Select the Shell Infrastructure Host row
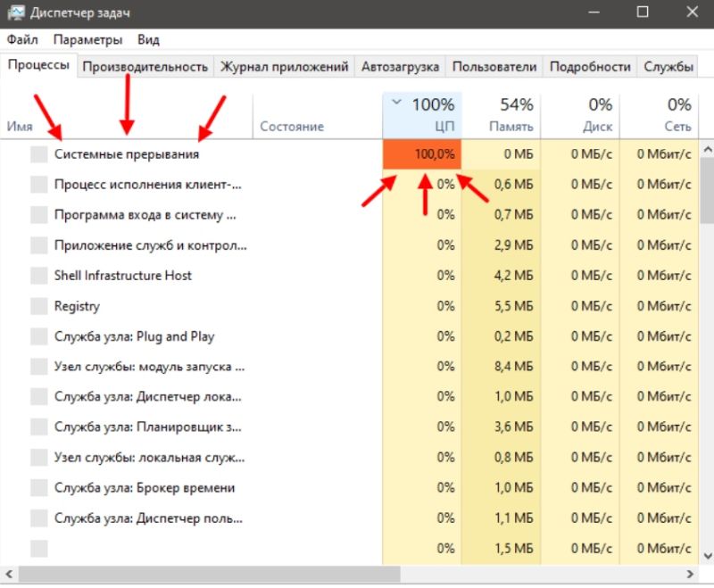The width and height of the screenshot is (714, 588). [350, 276]
